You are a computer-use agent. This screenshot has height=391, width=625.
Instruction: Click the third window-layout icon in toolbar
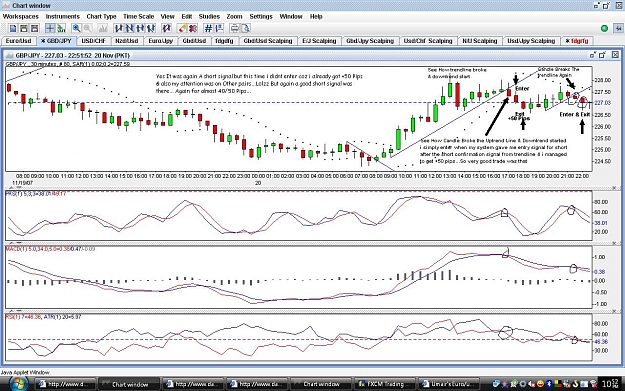35,28
